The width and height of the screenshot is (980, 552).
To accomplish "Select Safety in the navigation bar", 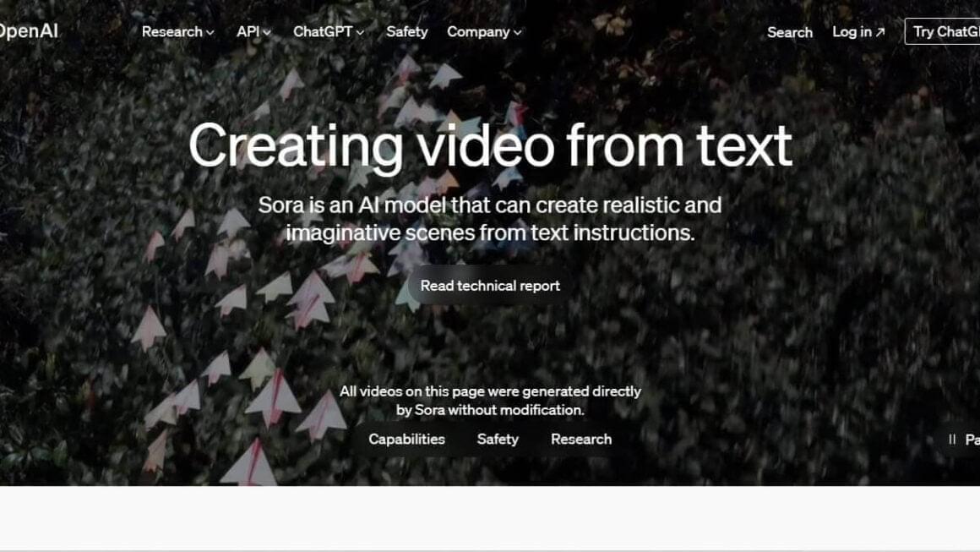I will tap(406, 31).
